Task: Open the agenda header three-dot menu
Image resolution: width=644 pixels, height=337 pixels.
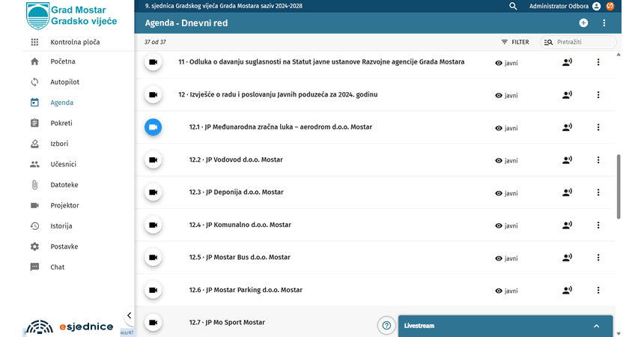Action: click(x=604, y=23)
